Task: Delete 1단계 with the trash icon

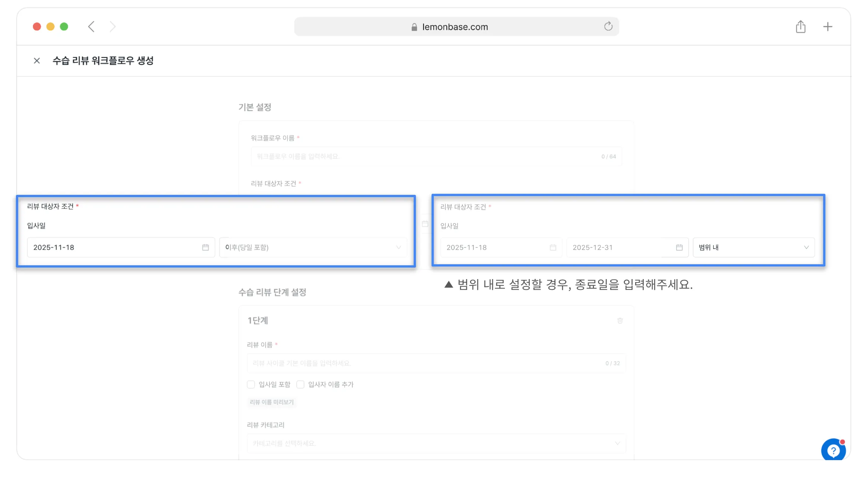Action: click(620, 321)
